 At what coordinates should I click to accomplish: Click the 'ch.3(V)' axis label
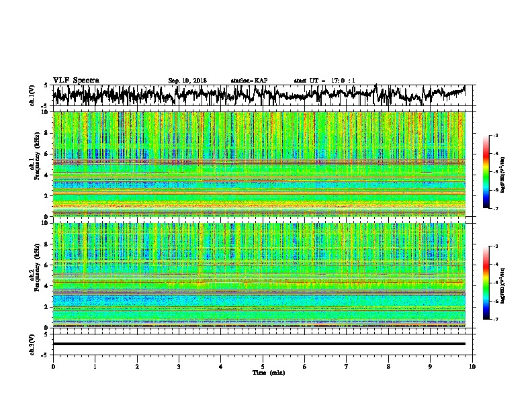coord(32,345)
